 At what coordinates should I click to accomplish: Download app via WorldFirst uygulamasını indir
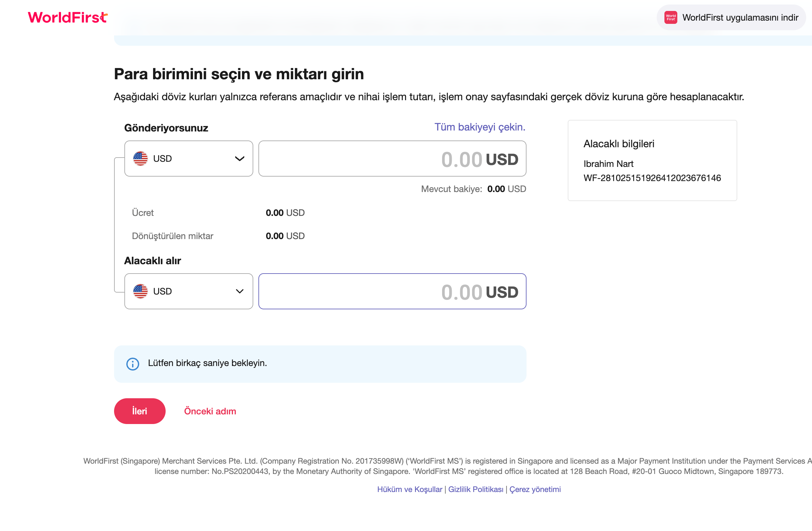point(740,17)
